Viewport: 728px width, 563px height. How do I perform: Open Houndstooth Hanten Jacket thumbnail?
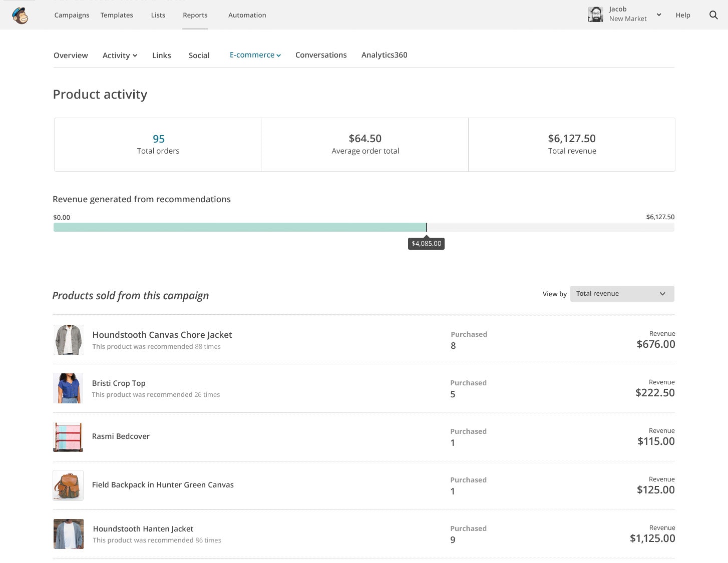click(69, 534)
